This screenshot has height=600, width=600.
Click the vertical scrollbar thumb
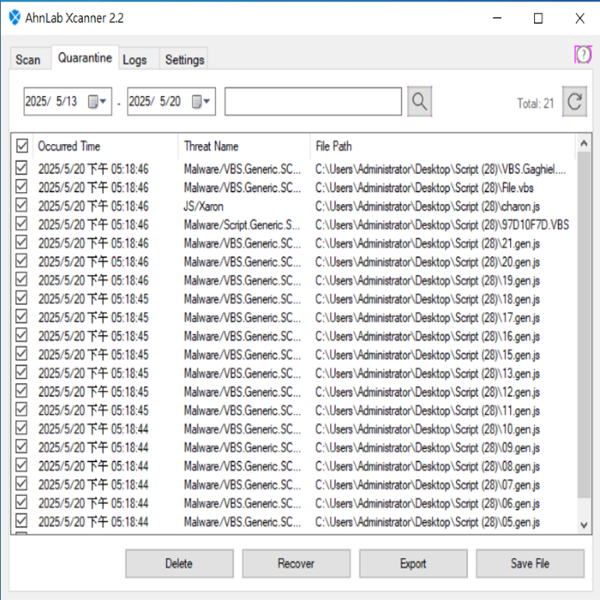pyautogui.click(x=584, y=324)
